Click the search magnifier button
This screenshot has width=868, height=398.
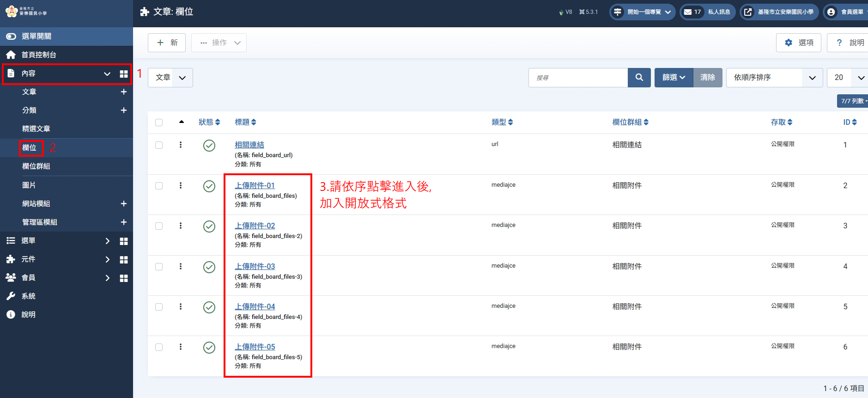click(x=639, y=78)
